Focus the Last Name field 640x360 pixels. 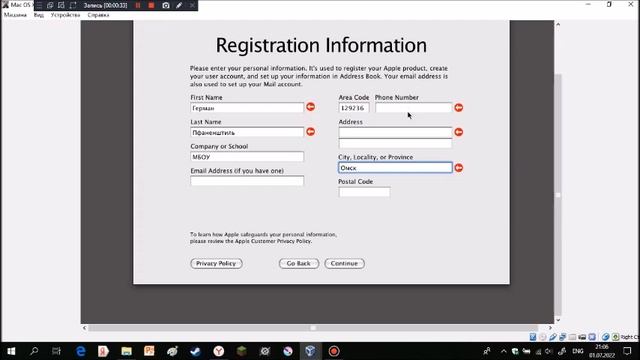pyautogui.click(x=247, y=132)
